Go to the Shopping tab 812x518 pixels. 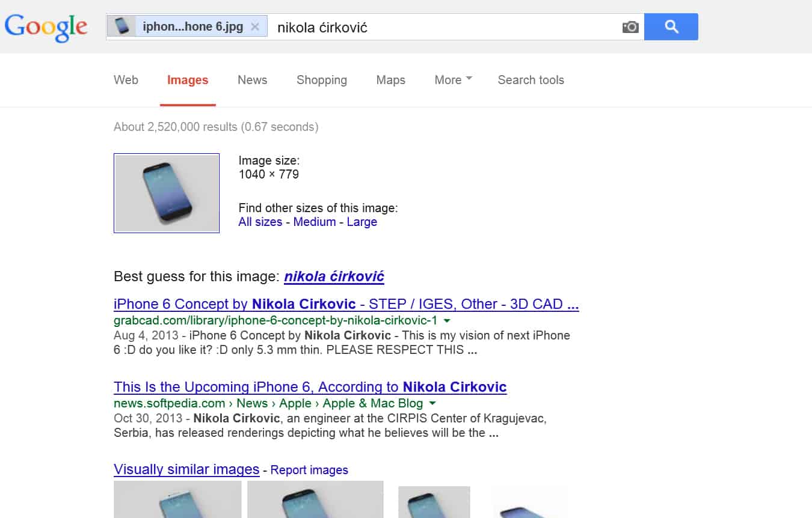click(321, 80)
